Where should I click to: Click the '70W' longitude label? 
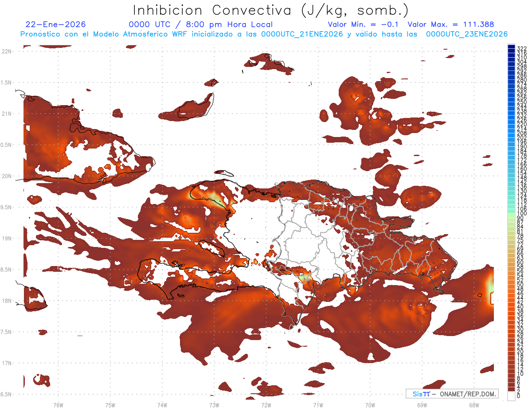pyautogui.click(x=370, y=405)
